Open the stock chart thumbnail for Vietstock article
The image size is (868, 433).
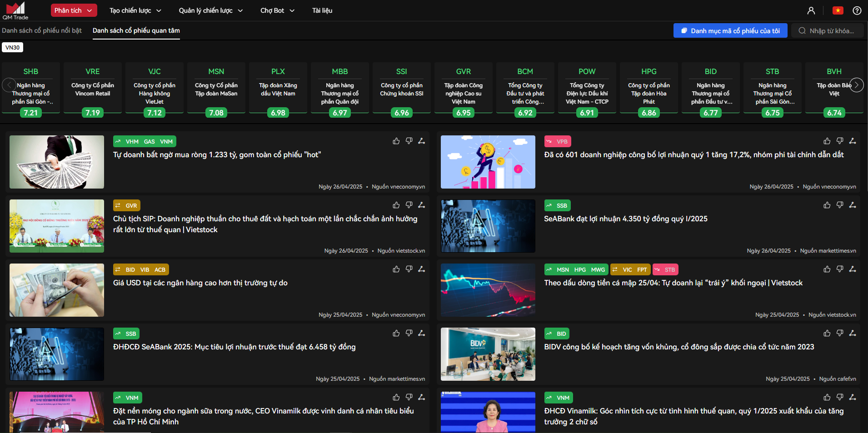coord(488,290)
